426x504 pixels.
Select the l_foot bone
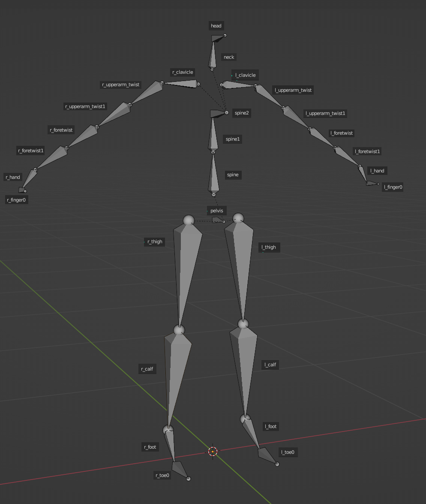click(x=251, y=433)
